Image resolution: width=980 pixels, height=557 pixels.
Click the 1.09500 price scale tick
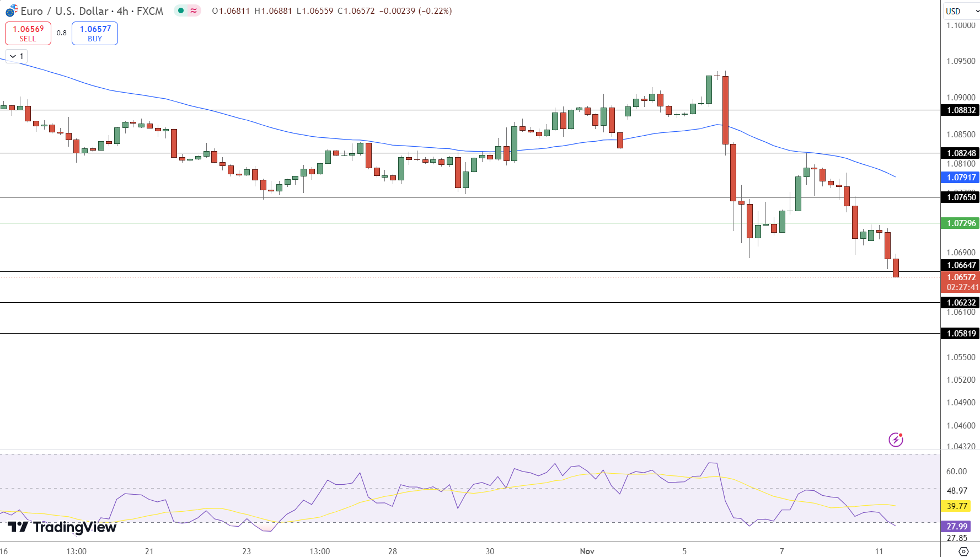click(x=961, y=61)
